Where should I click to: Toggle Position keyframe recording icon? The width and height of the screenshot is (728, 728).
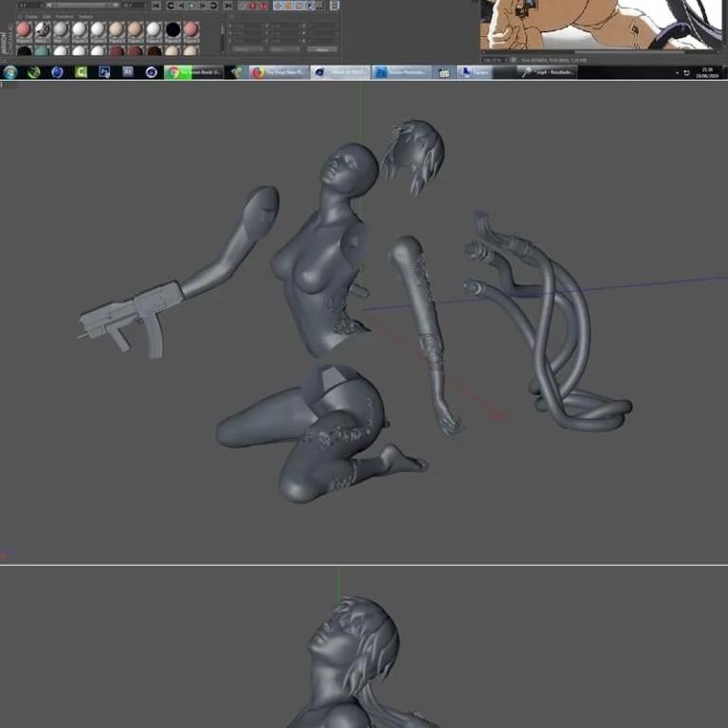(x=278, y=6)
